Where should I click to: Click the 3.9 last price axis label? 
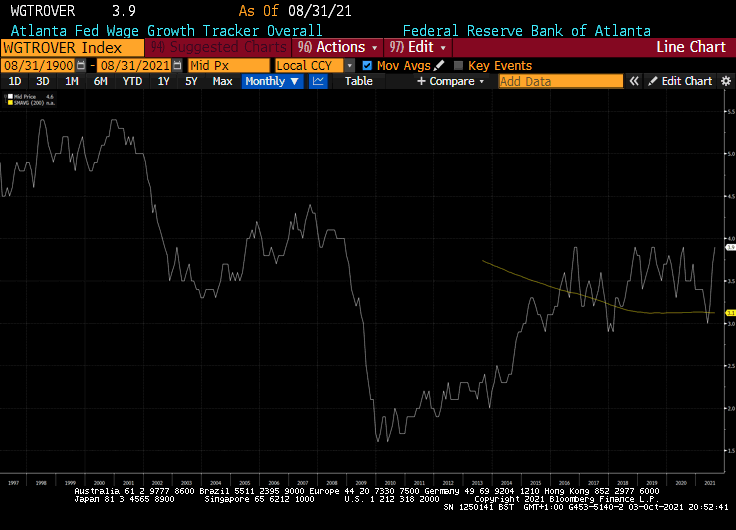pos(731,247)
